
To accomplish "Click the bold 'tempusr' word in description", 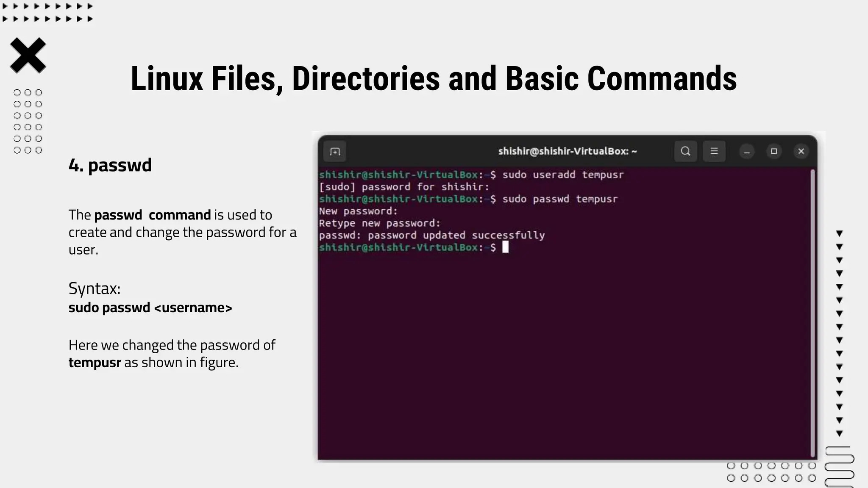I will click(95, 363).
